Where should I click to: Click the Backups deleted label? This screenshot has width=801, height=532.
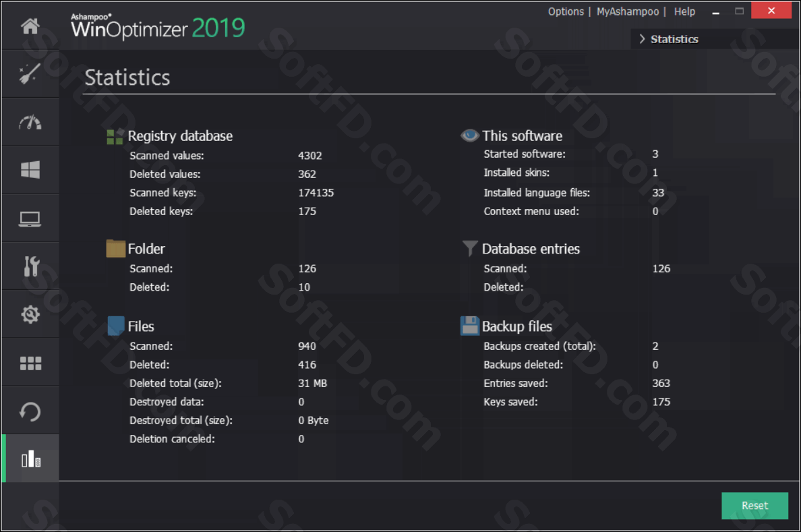click(x=523, y=365)
